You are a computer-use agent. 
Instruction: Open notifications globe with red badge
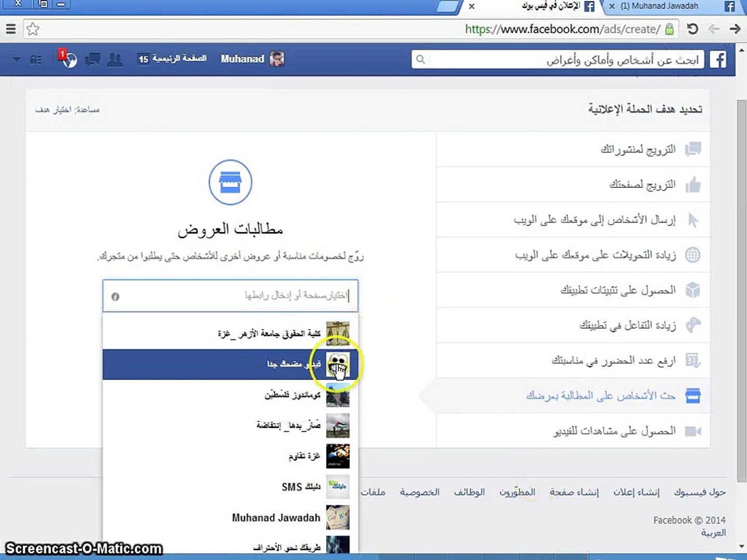point(68,59)
